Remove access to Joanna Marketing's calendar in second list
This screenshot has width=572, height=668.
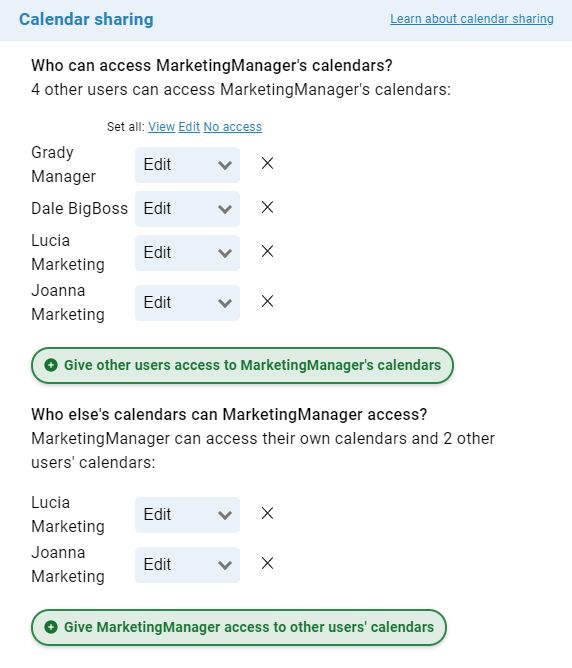(x=267, y=564)
